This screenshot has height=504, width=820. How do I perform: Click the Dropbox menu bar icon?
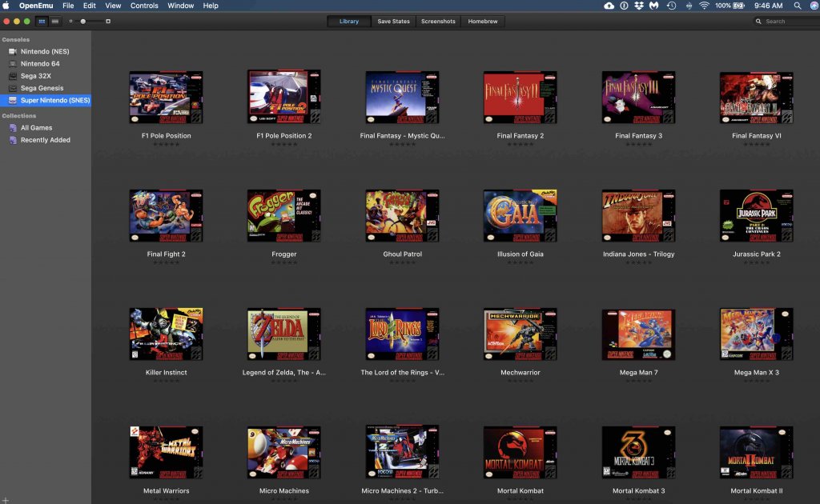click(639, 6)
